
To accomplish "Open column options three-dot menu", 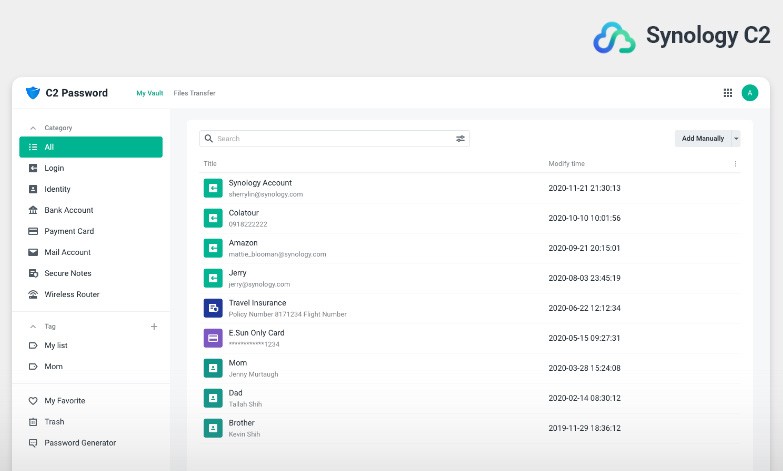I will coord(735,164).
